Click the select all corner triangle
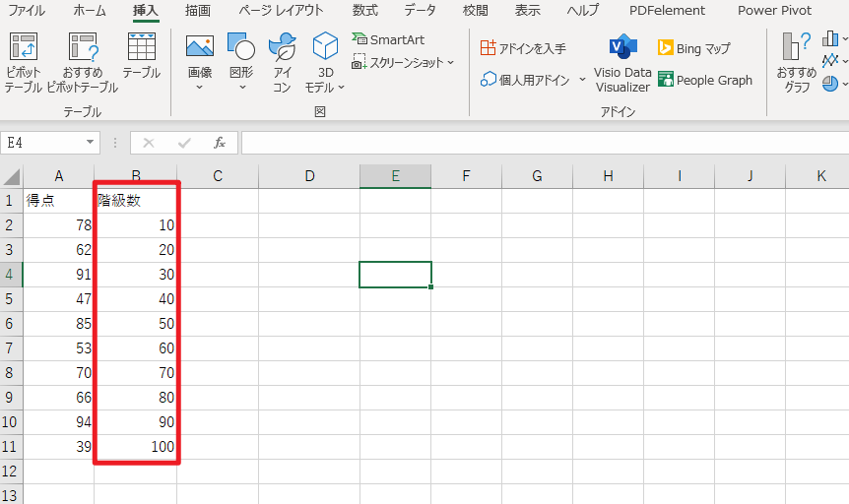 pyautogui.click(x=12, y=176)
